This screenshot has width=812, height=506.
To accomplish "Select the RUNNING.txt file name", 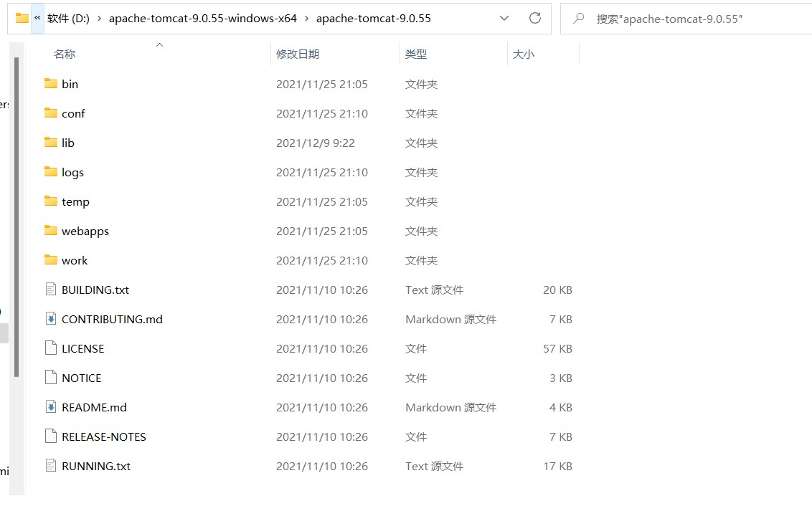I will (96, 466).
